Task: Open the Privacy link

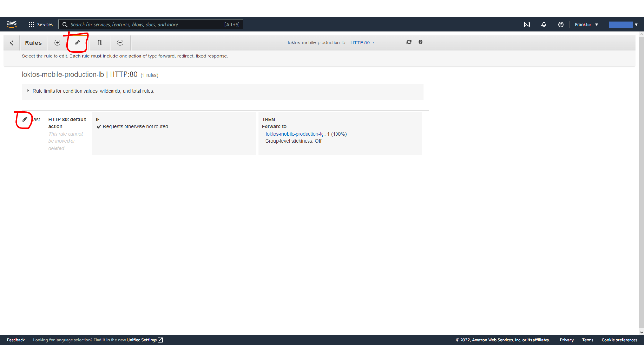Action: tap(567, 340)
